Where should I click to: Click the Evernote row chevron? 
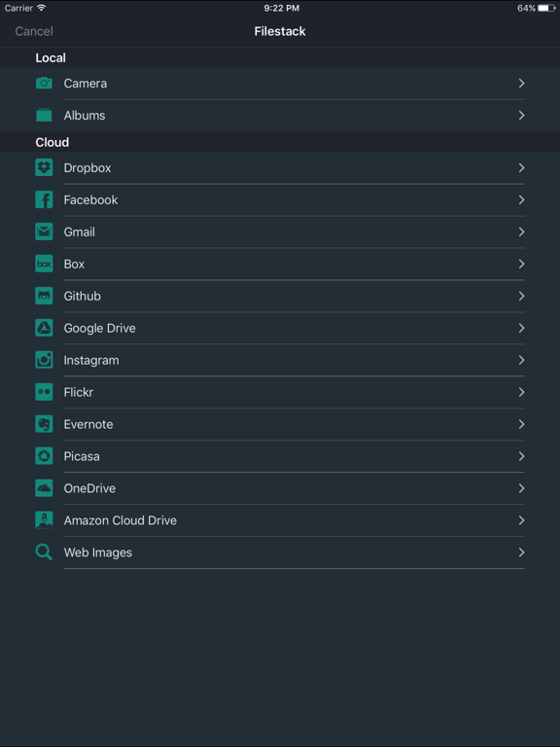(x=521, y=423)
